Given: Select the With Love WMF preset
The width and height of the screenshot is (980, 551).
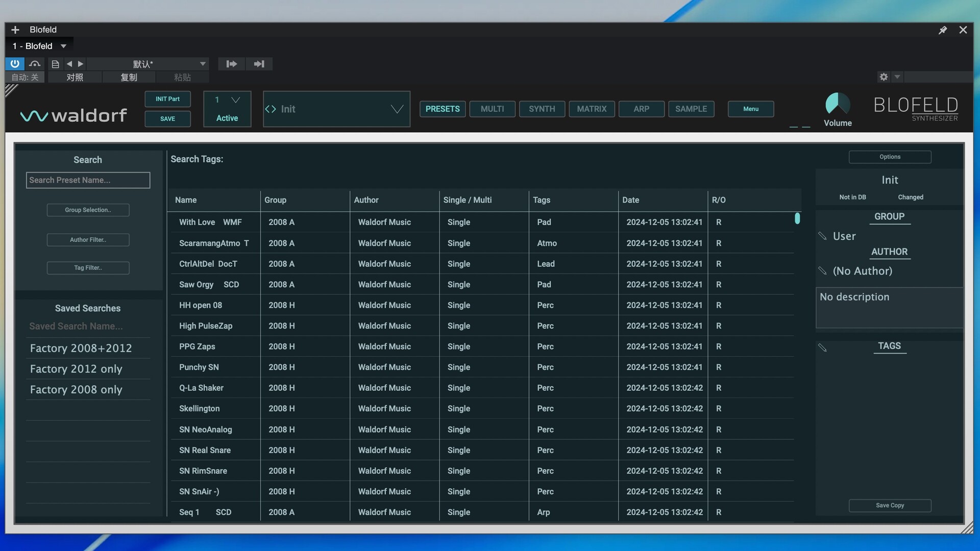Looking at the screenshot, I should [x=481, y=222].
